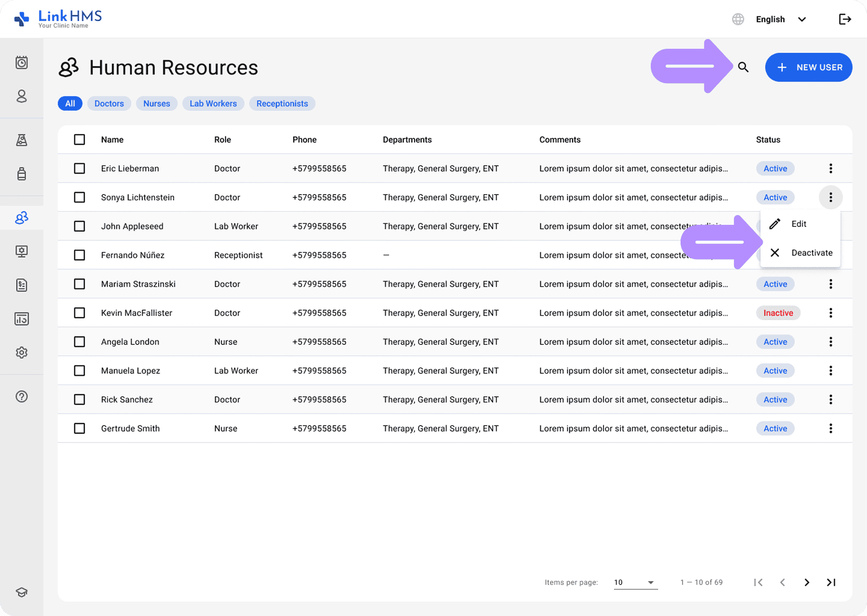The width and height of the screenshot is (867, 616).
Task: Click the graduation cap icon in sidebar
Action: pyautogui.click(x=22, y=592)
